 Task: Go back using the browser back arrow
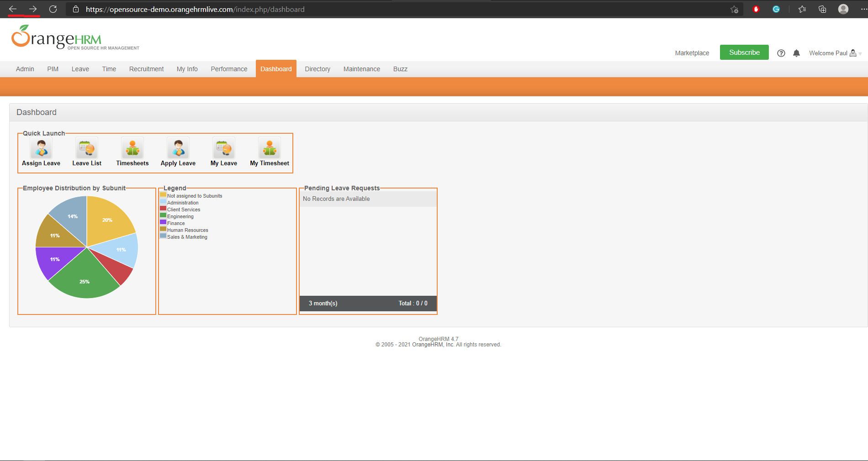pos(13,9)
